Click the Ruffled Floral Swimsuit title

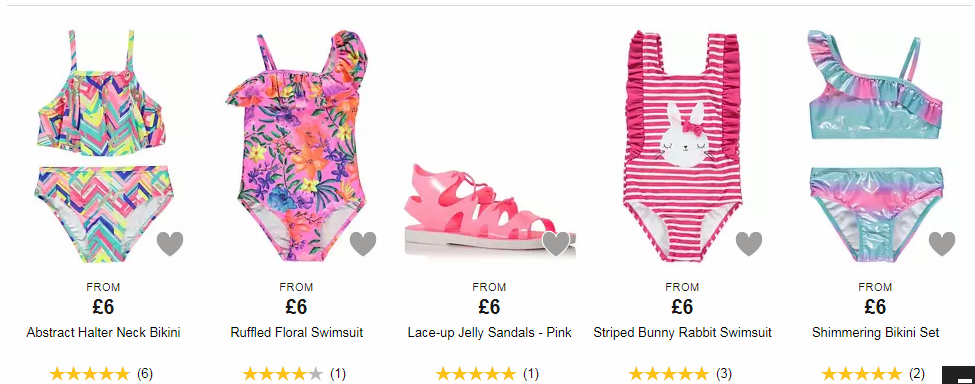[x=297, y=333]
